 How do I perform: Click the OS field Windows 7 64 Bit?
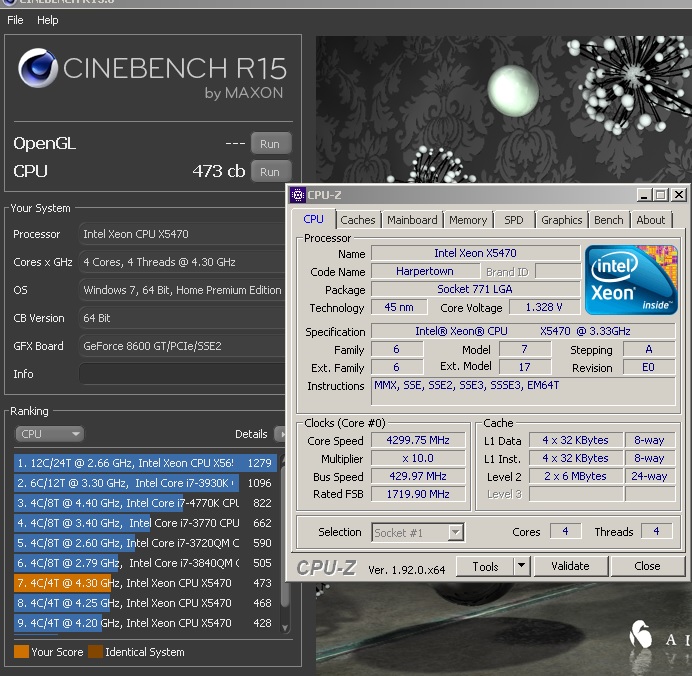[182, 290]
